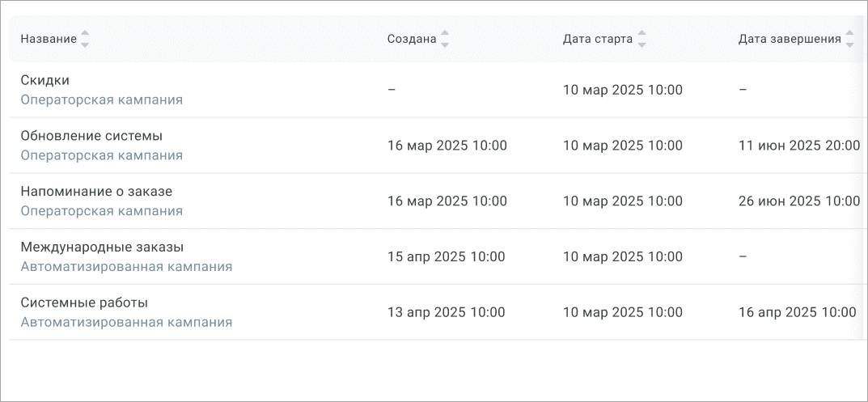The image size is (868, 402).
Task: Open the Международные заказы campaign
Action: coord(102,248)
